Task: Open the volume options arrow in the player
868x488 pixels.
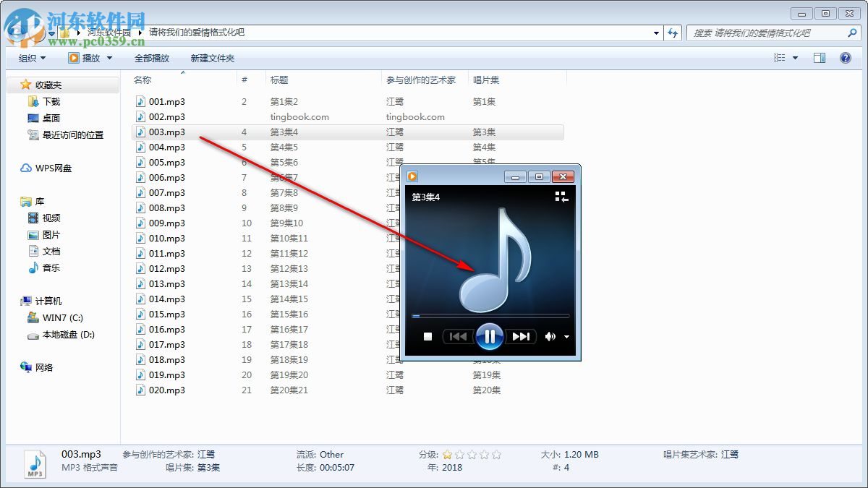Action: tap(566, 337)
